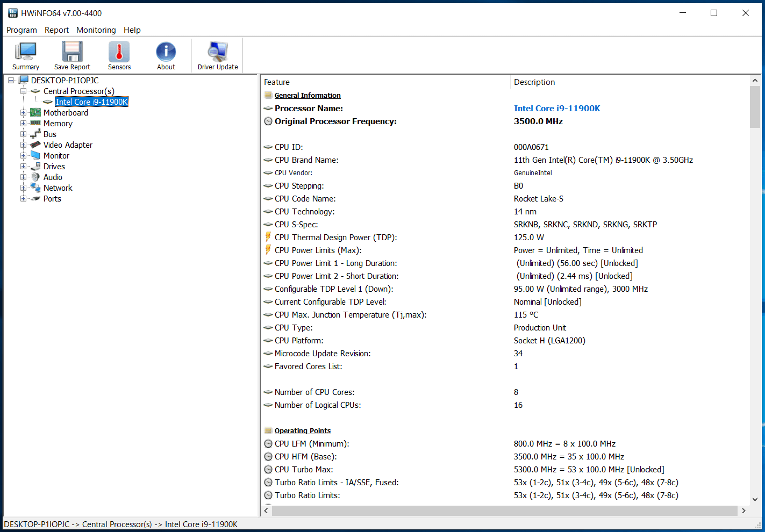Open the Help menu

pos(132,30)
